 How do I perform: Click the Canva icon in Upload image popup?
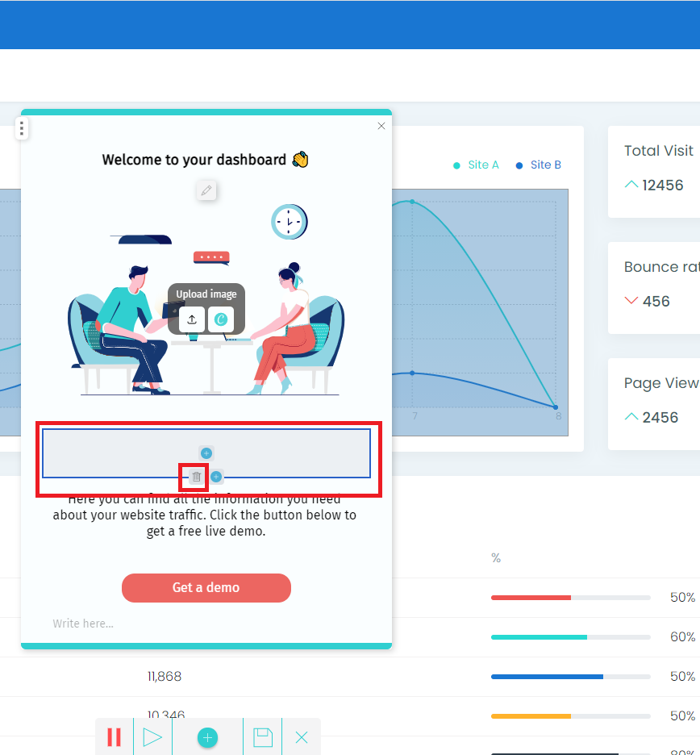[221, 319]
